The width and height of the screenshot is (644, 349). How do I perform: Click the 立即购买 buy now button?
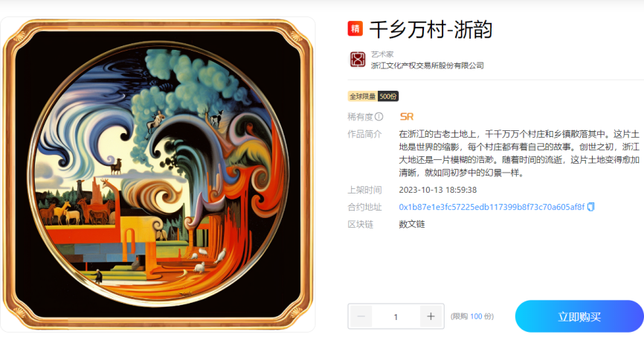(579, 316)
